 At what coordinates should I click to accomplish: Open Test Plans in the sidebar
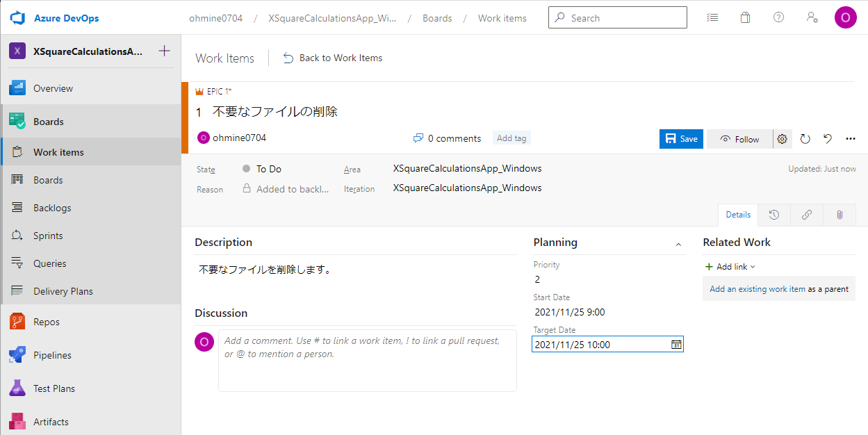point(90,388)
